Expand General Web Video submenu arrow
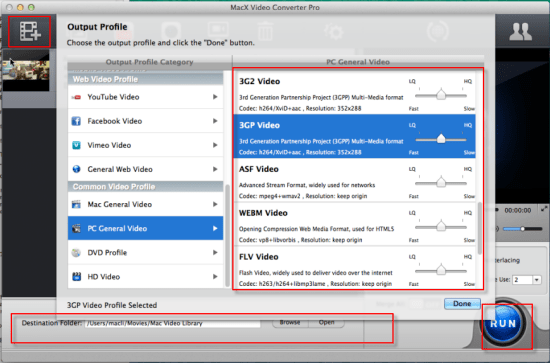Viewport: 550px width, 363px height. coord(215,169)
